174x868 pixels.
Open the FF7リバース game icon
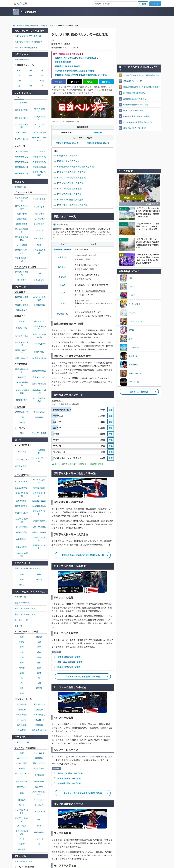[124, 382]
